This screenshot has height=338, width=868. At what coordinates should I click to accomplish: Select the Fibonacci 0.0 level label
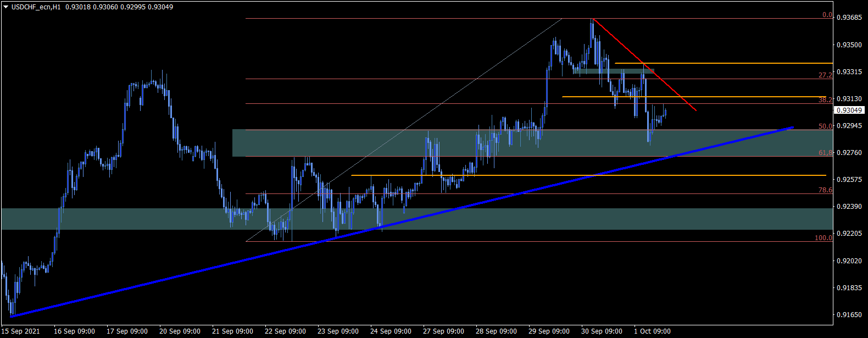point(827,15)
